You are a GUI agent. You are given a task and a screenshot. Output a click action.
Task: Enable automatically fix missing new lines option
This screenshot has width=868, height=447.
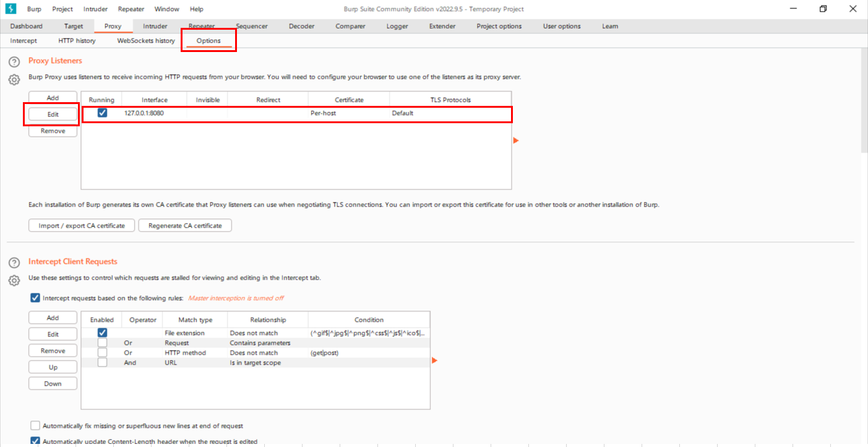click(35, 426)
